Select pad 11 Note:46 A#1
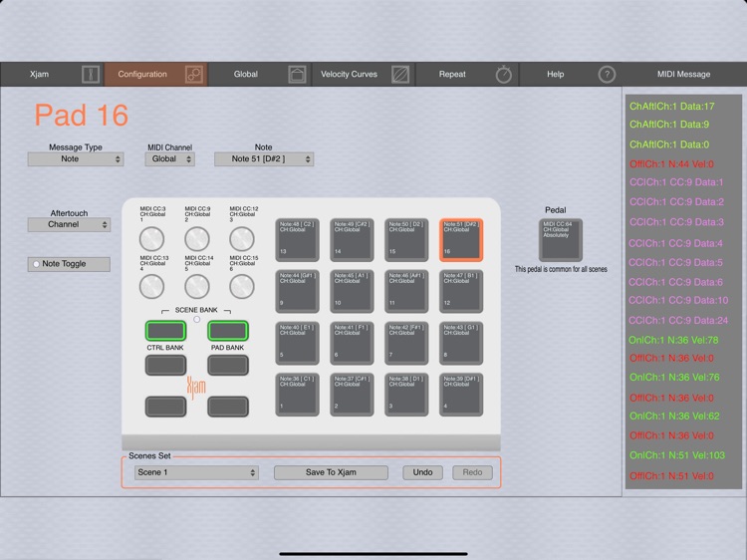Image resolution: width=747 pixels, height=560 pixels. pyautogui.click(x=406, y=291)
